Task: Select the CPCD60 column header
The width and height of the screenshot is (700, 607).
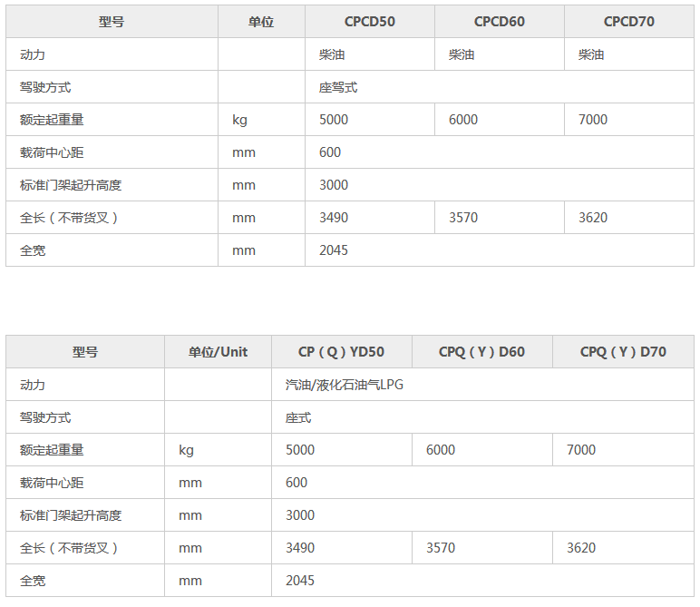Action: click(499, 22)
